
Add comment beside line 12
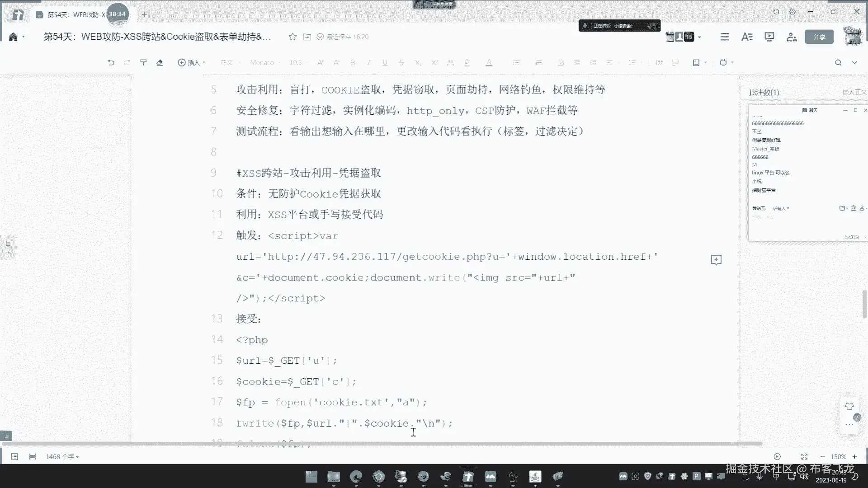click(716, 260)
